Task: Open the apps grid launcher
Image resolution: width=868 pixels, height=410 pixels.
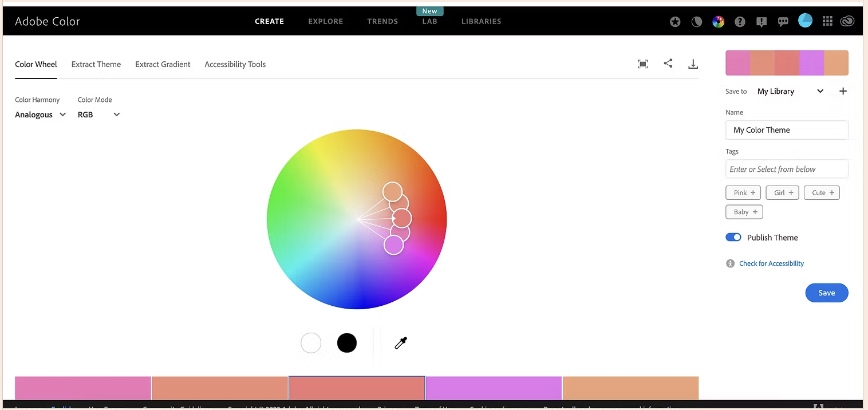Action: 827,21
